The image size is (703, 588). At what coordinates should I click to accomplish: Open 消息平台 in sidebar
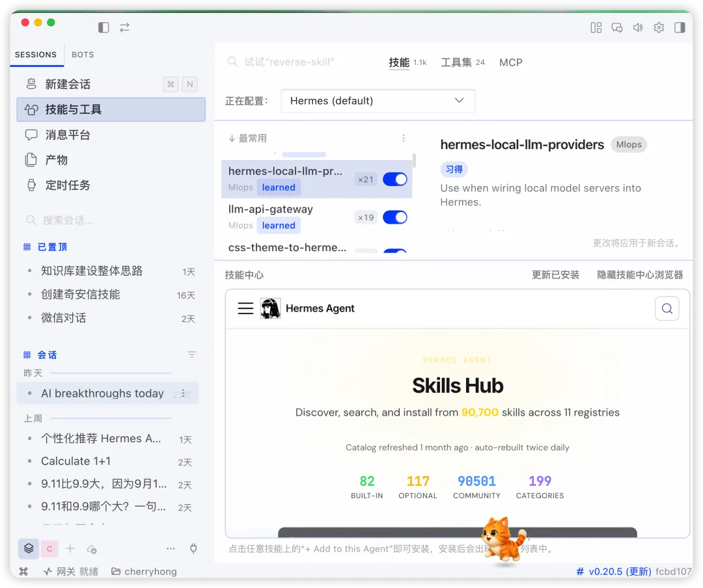point(111,135)
